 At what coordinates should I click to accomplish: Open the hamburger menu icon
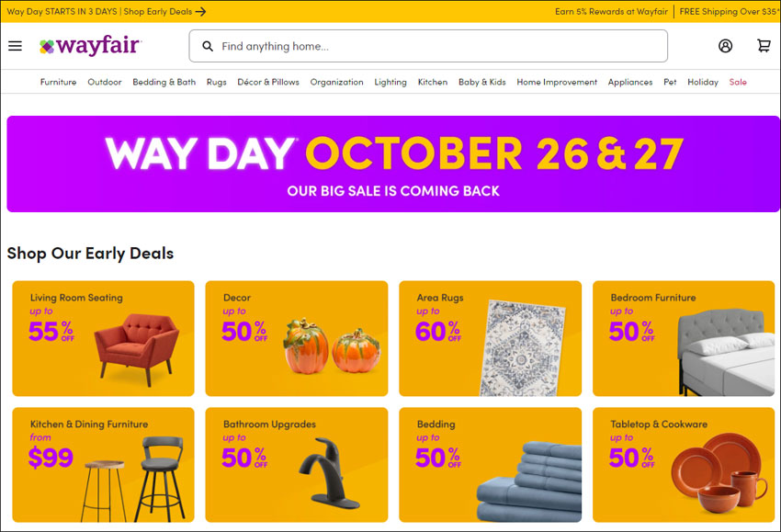pos(15,46)
